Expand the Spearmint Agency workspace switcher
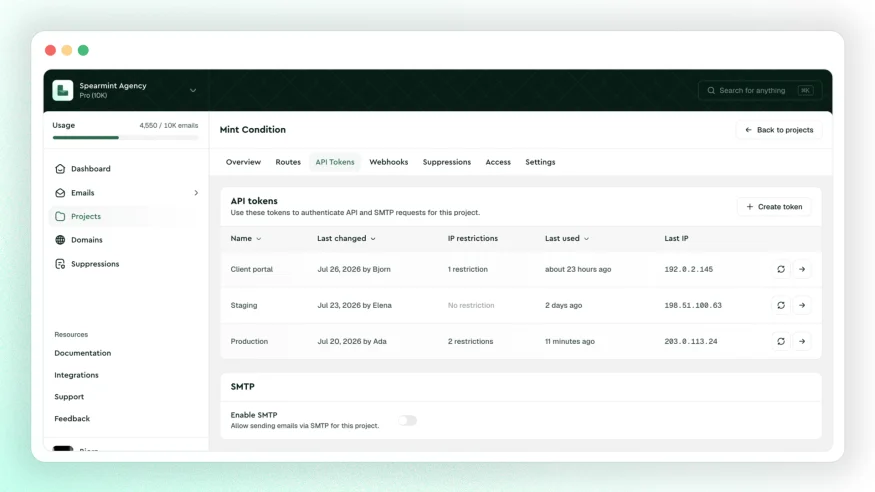The image size is (875, 492). pyautogui.click(x=193, y=90)
